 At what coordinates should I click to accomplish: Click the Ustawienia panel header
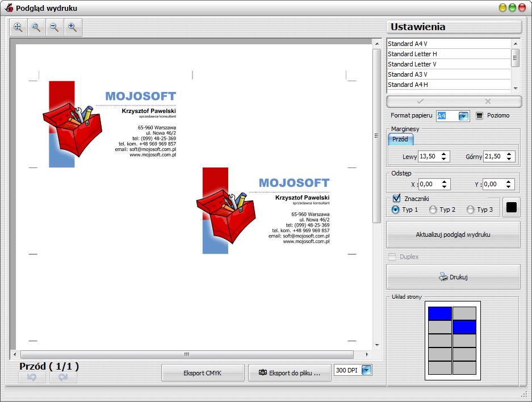click(x=454, y=27)
